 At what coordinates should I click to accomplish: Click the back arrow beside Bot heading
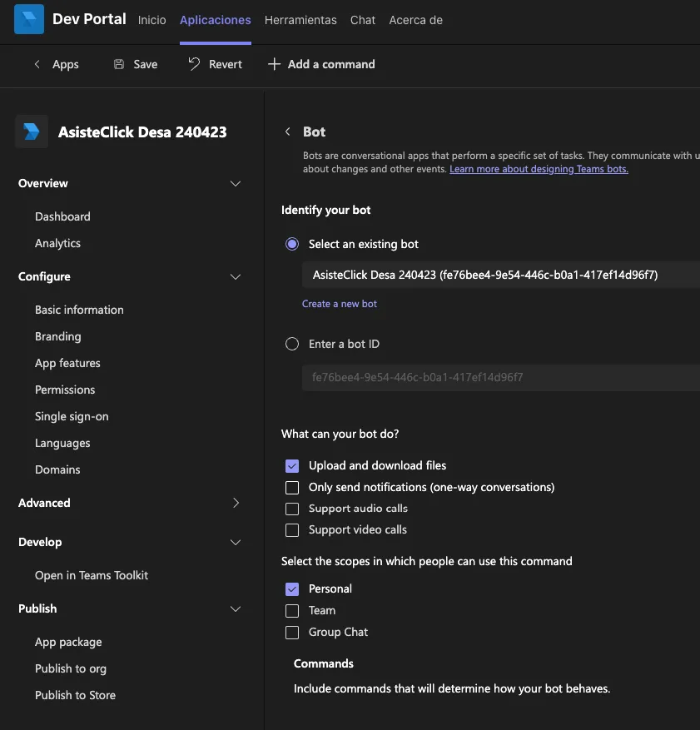tap(288, 132)
